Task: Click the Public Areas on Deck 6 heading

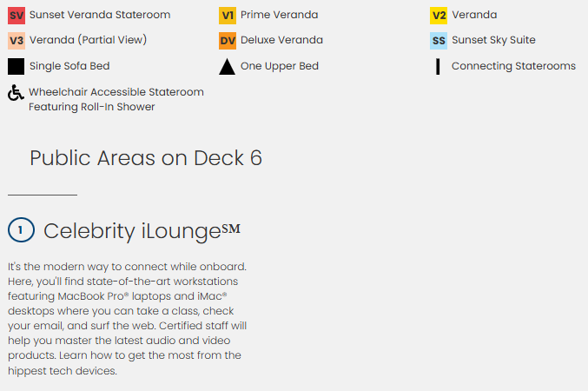Action: [x=146, y=158]
